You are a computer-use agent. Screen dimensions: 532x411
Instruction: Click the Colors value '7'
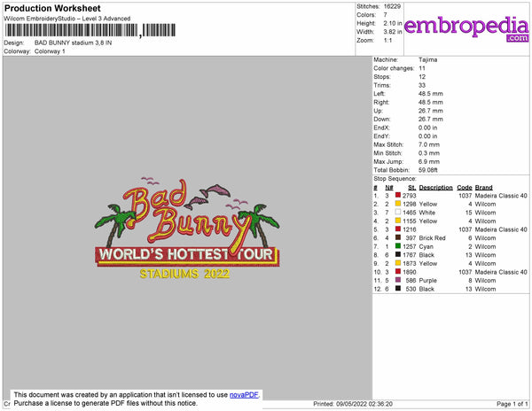tap(386, 15)
